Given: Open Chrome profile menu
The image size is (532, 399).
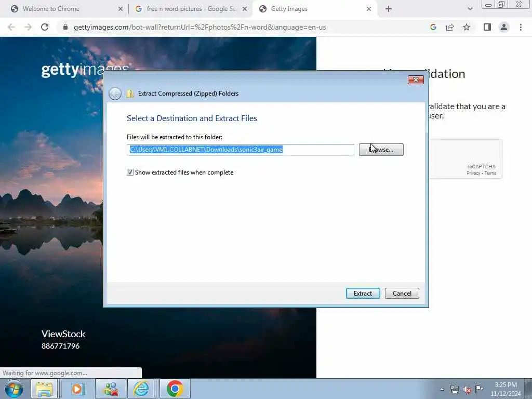Looking at the screenshot, I should [x=504, y=27].
